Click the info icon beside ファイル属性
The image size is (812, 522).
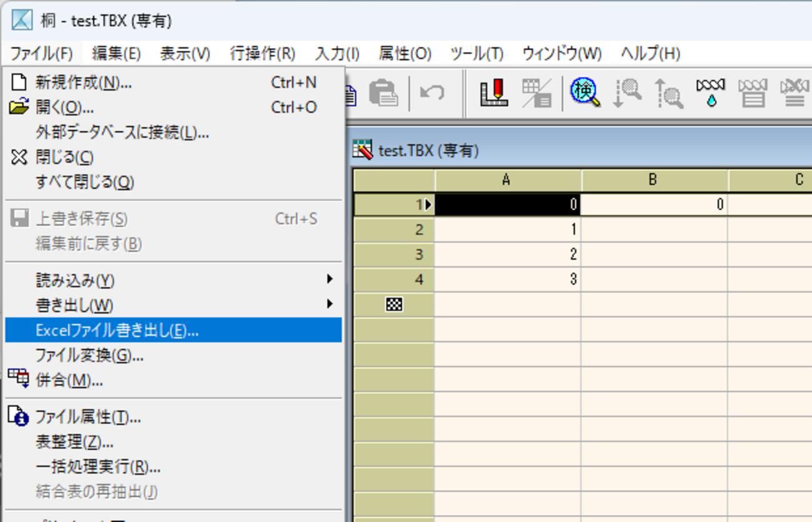click(x=19, y=416)
